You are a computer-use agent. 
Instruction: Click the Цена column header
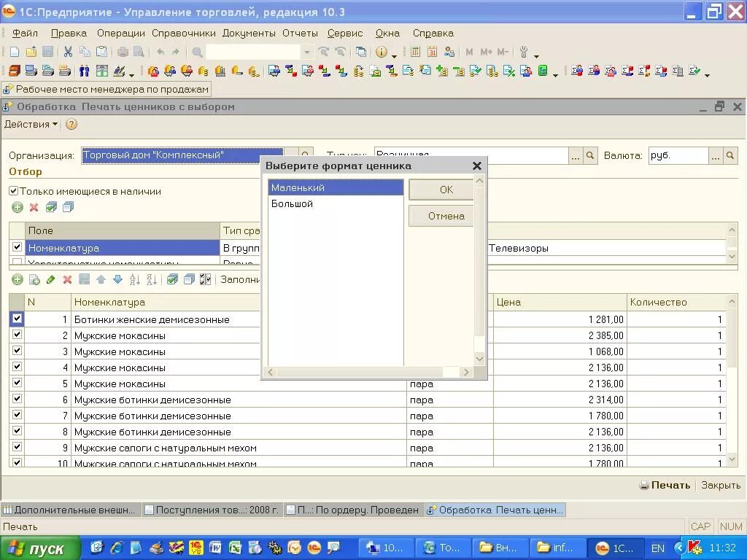click(560, 302)
